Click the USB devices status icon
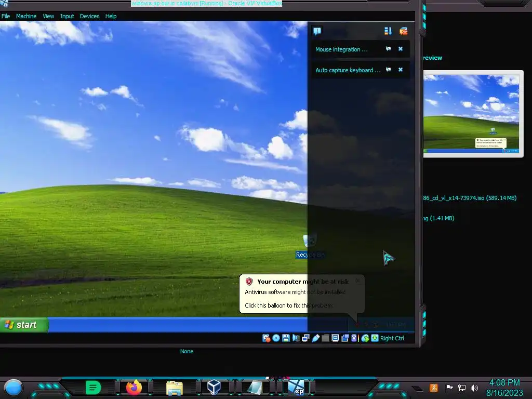The height and width of the screenshot is (399, 532). (315, 338)
